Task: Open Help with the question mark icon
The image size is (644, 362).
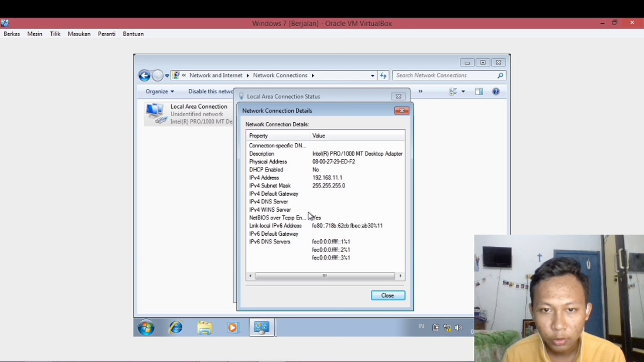Action: 496,92
